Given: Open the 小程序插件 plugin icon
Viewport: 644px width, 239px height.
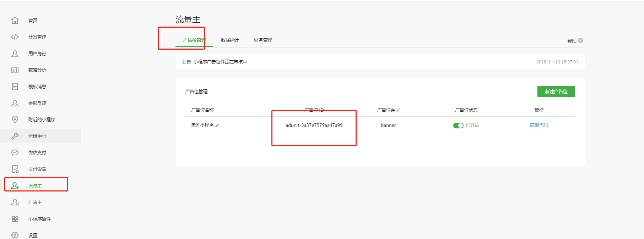Looking at the screenshot, I should pos(15,219).
